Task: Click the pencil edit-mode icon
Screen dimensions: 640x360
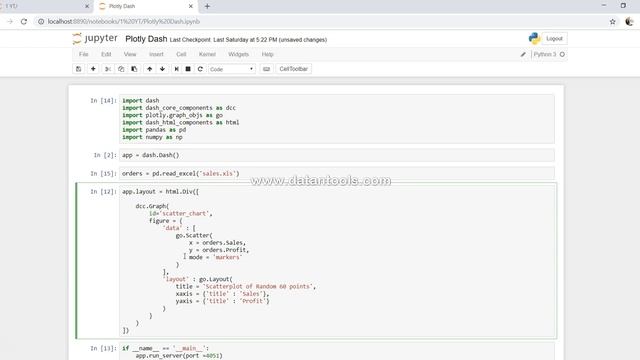Action: pos(523,54)
